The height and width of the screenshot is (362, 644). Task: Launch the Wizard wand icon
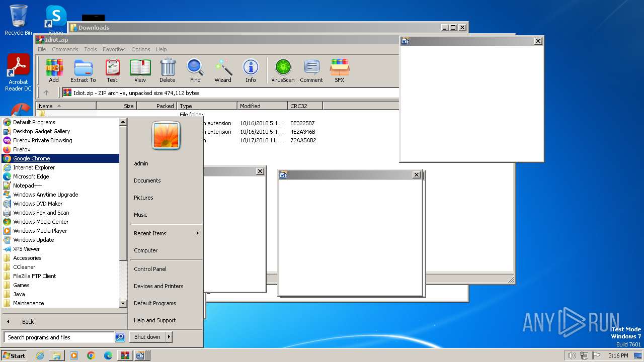point(223,71)
